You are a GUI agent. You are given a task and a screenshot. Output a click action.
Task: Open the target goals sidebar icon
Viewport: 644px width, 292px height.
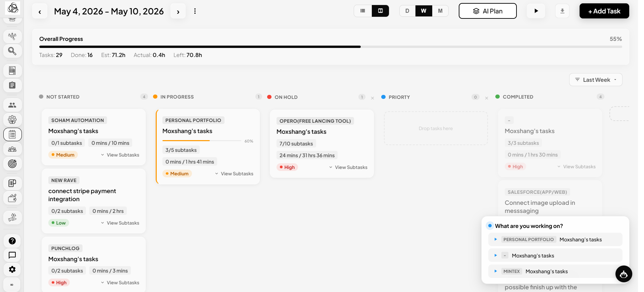click(x=12, y=164)
